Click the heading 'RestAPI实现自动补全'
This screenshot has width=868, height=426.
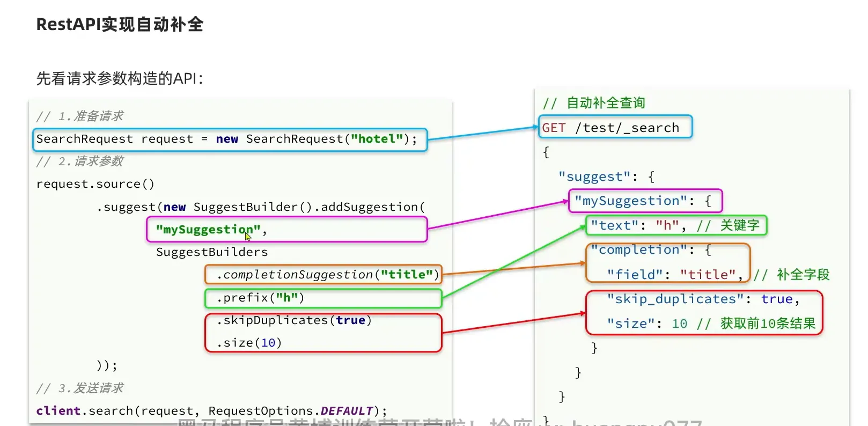[x=120, y=24]
